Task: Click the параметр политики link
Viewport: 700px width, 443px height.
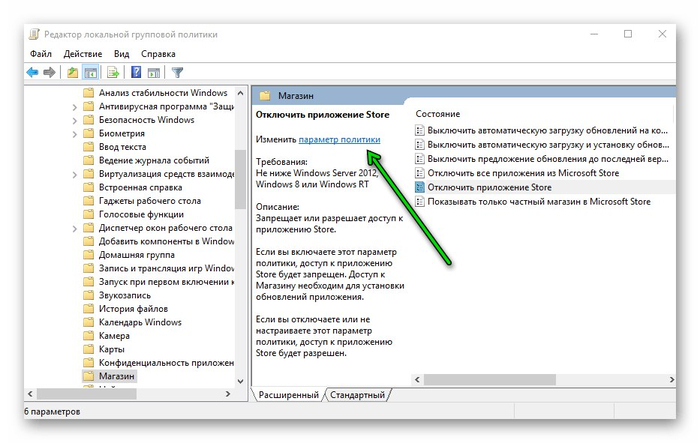Action: pyautogui.click(x=339, y=141)
